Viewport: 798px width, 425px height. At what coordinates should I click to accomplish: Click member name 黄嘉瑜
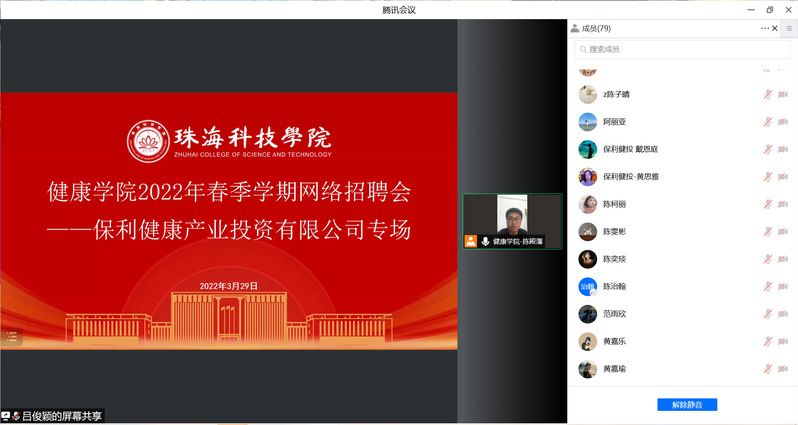click(615, 369)
